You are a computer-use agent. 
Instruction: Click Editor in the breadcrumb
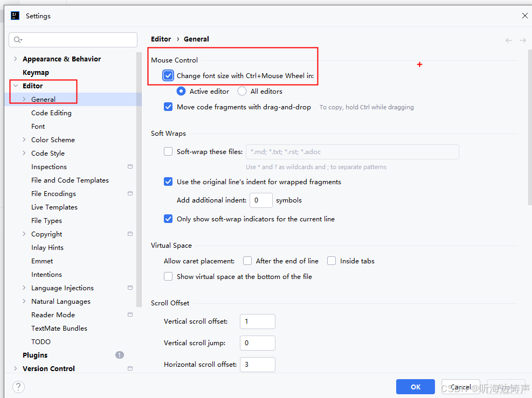[x=161, y=39]
